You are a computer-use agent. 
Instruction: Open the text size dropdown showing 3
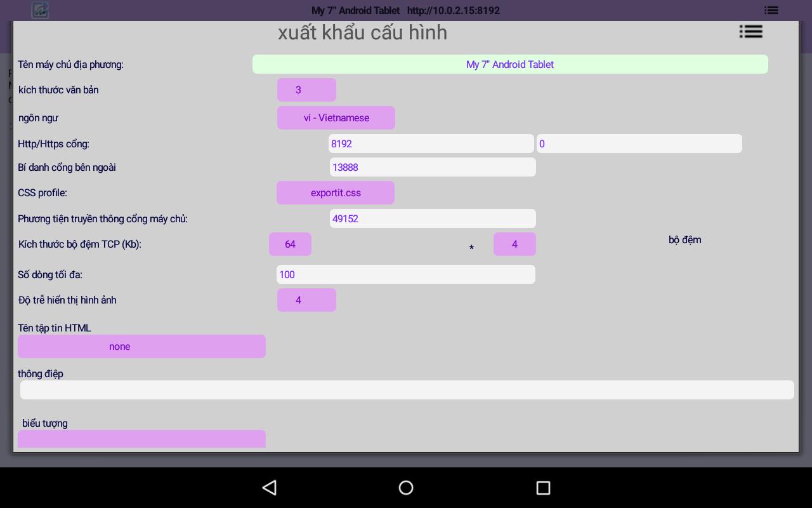click(x=306, y=90)
